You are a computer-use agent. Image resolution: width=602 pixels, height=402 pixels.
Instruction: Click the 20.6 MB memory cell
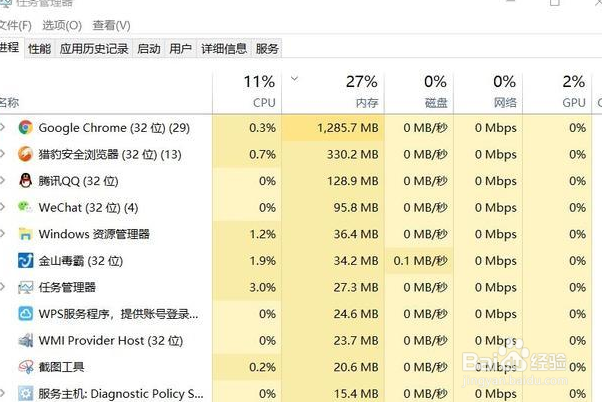pos(333,367)
